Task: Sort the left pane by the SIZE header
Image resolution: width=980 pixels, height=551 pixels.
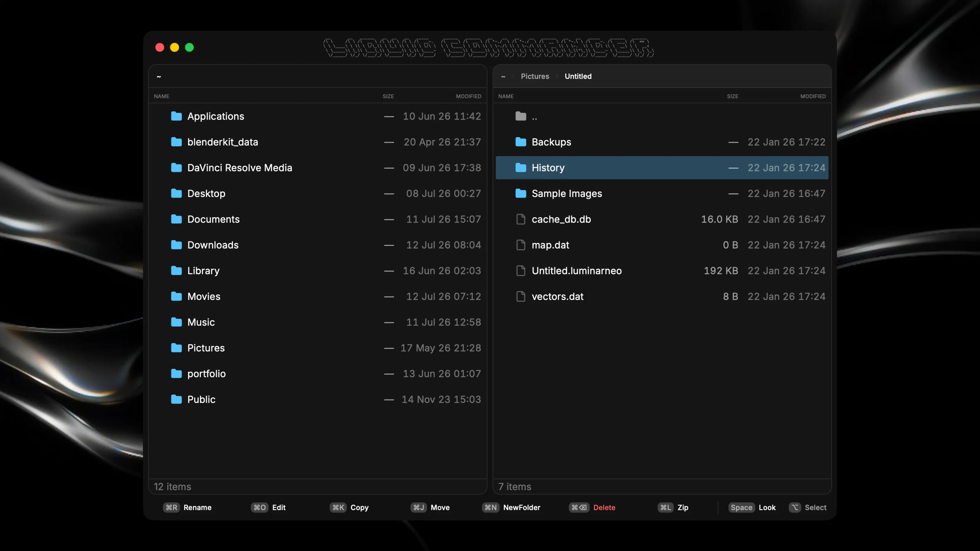Action: [388, 96]
